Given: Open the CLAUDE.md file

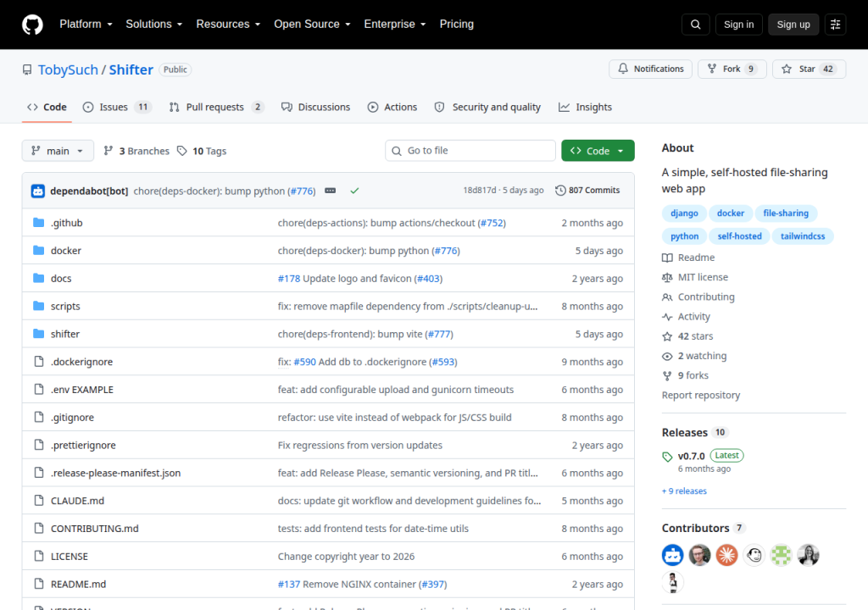Looking at the screenshot, I should [x=77, y=501].
